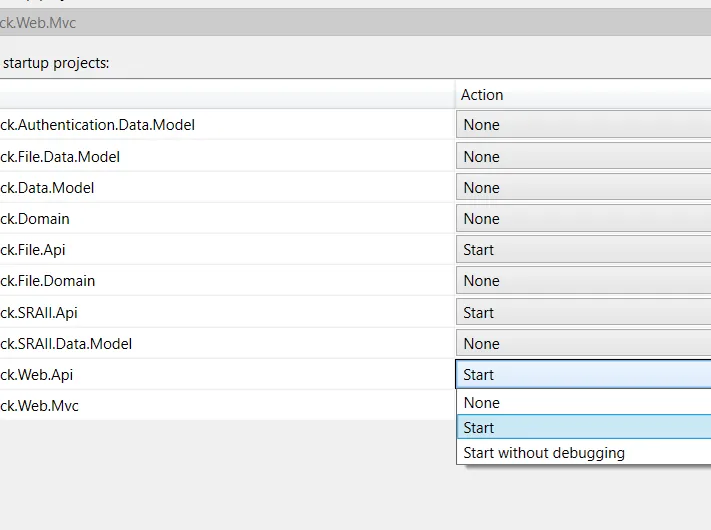711x530 pixels.
Task: Open Action dropdown for SRAII.Data.Model project
Action: tap(583, 343)
